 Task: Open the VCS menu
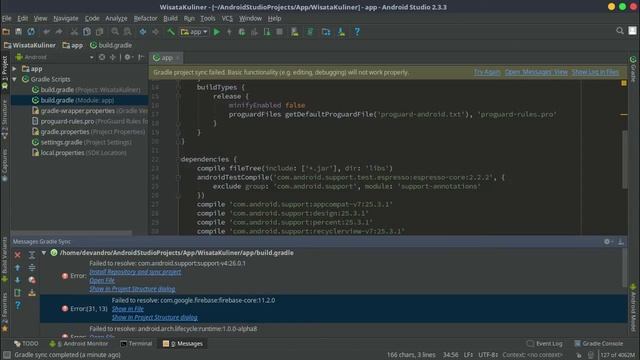tap(227, 18)
